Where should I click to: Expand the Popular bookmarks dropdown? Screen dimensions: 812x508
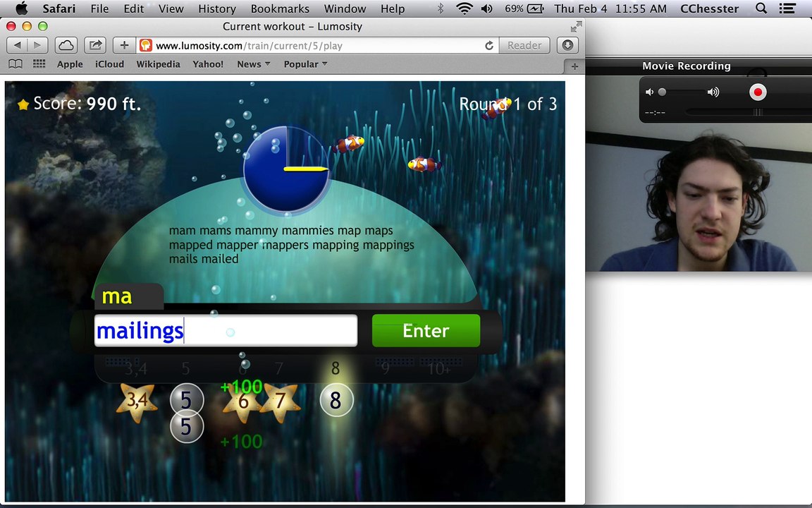tap(305, 64)
